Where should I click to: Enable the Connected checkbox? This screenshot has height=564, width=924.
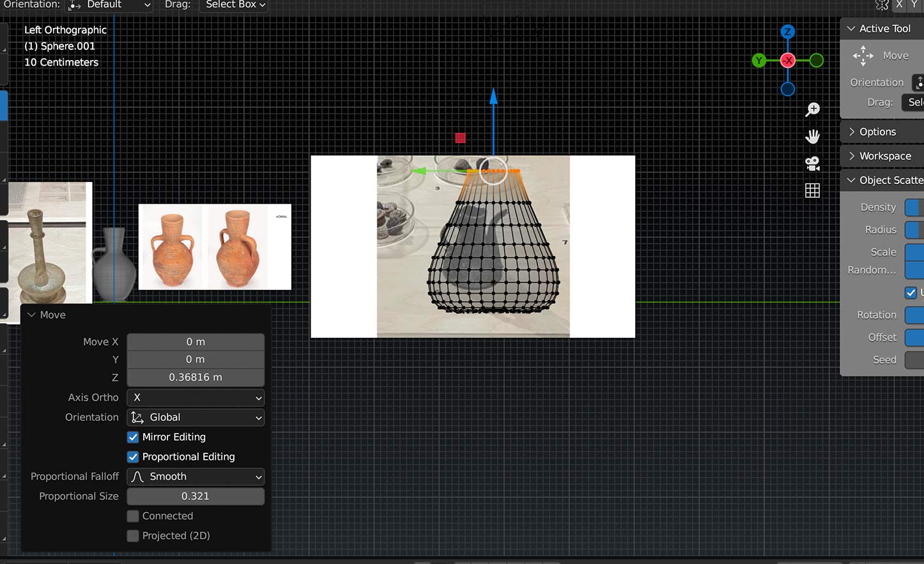point(133,516)
